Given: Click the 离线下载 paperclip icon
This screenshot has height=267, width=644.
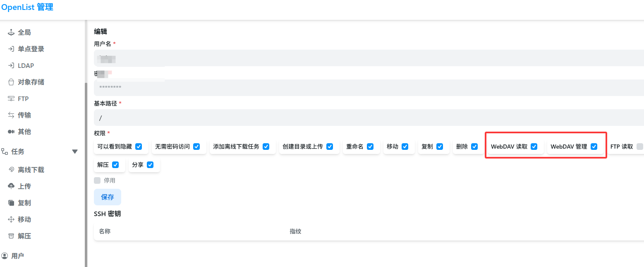Looking at the screenshot, I should [11, 170].
